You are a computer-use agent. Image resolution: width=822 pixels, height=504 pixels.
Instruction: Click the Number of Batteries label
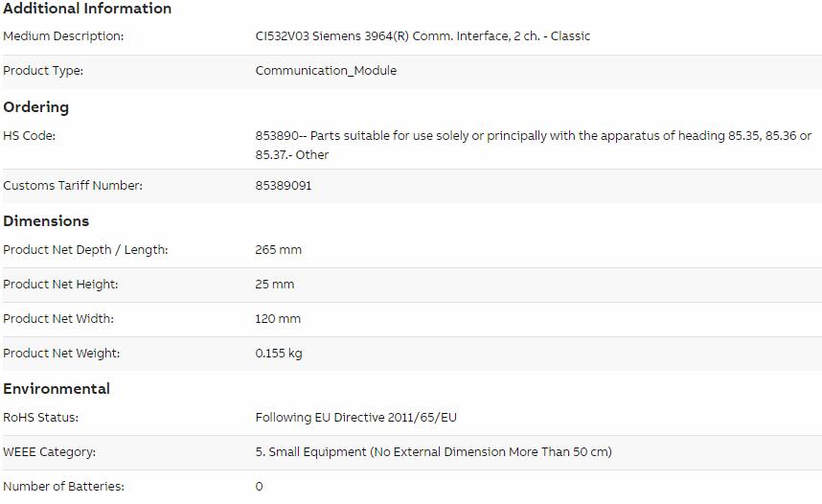pyautogui.click(x=63, y=487)
